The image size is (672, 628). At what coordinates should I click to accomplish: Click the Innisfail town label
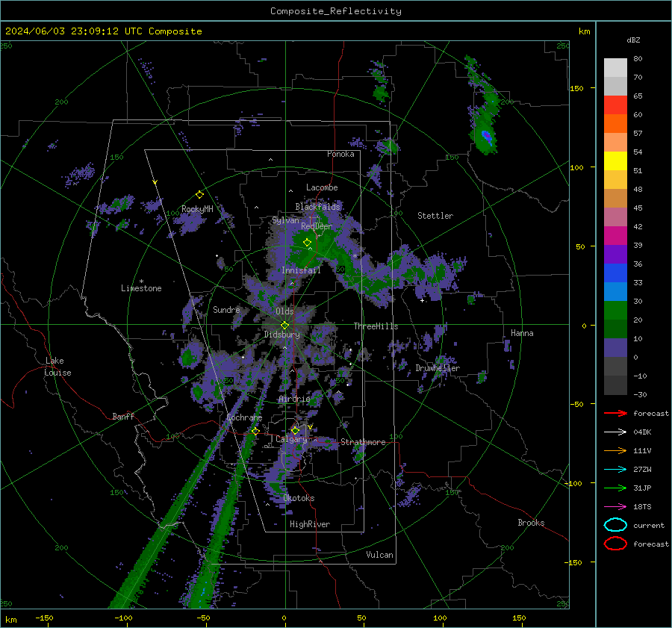tap(302, 270)
